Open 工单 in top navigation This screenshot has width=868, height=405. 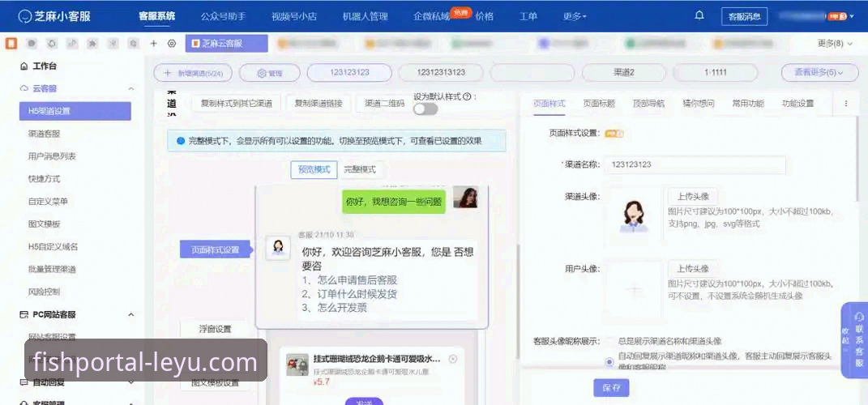click(528, 16)
